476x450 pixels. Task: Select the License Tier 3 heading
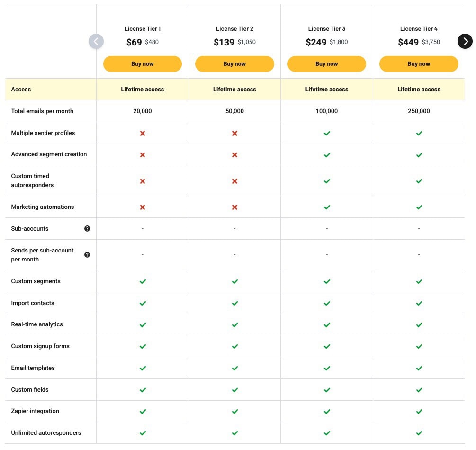point(326,28)
